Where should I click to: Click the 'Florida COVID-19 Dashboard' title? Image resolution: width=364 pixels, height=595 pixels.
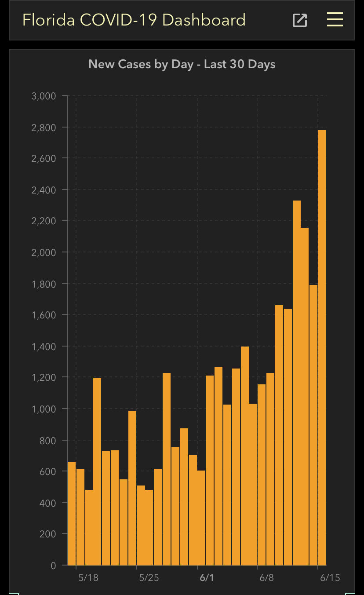pos(134,20)
